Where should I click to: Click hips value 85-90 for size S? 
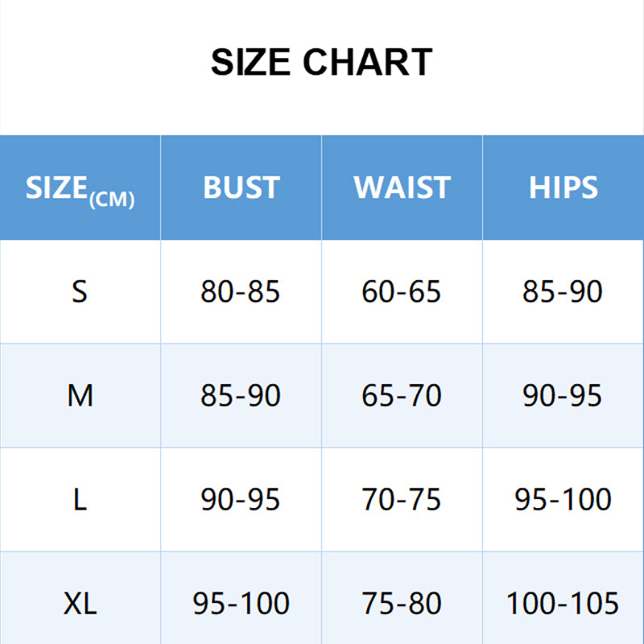[563, 291]
